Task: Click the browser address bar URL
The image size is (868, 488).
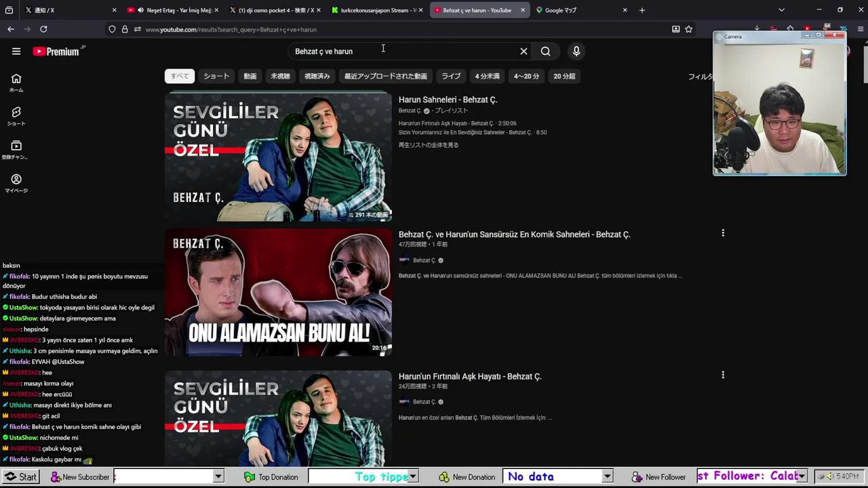Action: 231,30
